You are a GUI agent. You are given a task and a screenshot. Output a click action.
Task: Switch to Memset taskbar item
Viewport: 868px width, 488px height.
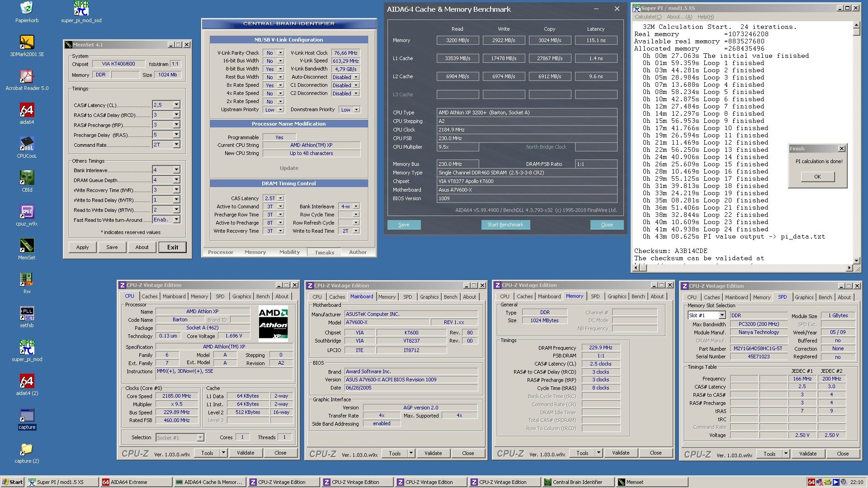click(652, 482)
